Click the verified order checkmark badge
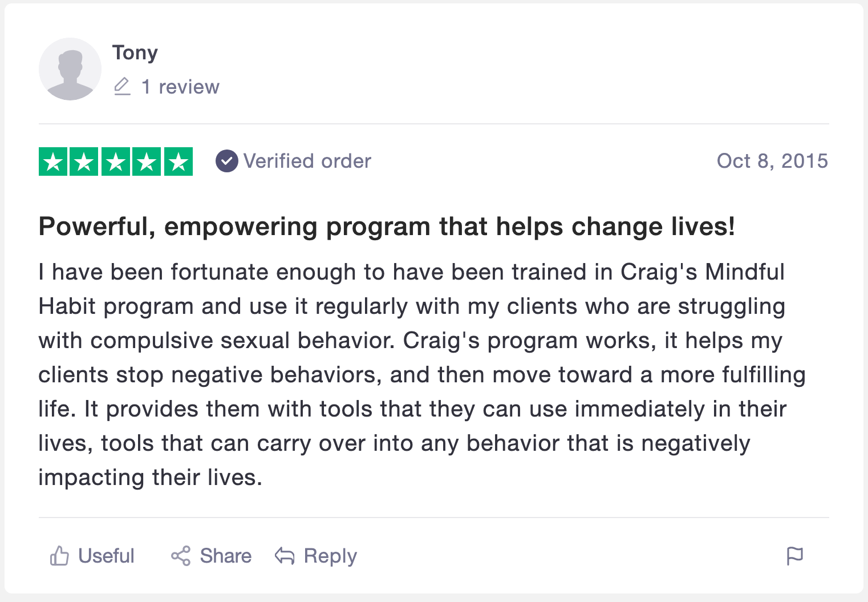Viewport: 868px width, 602px height. [226, 161]
